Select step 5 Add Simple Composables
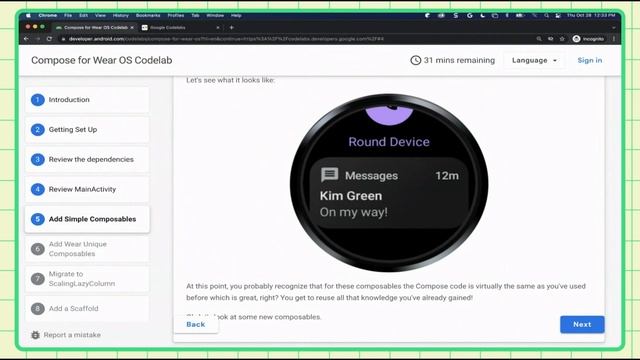Image resolution: width=640 pixels, height=360 pixels. click(87, 219)
